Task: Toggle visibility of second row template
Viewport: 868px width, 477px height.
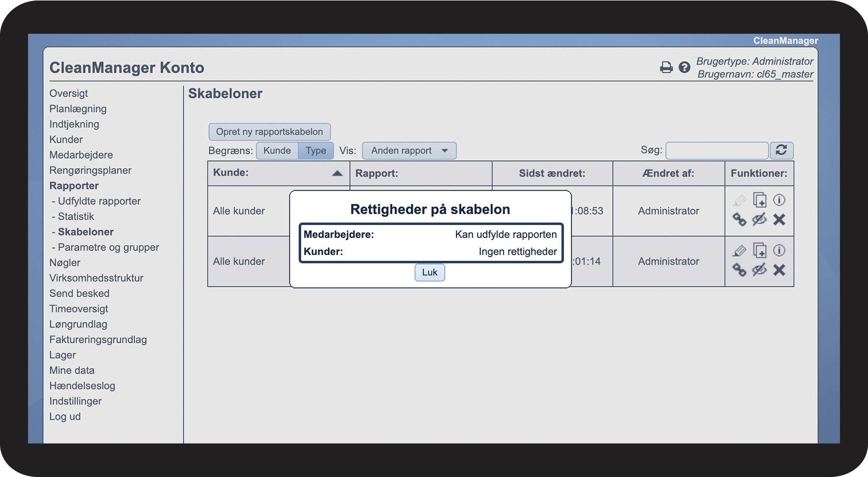Action: (759, 270)
